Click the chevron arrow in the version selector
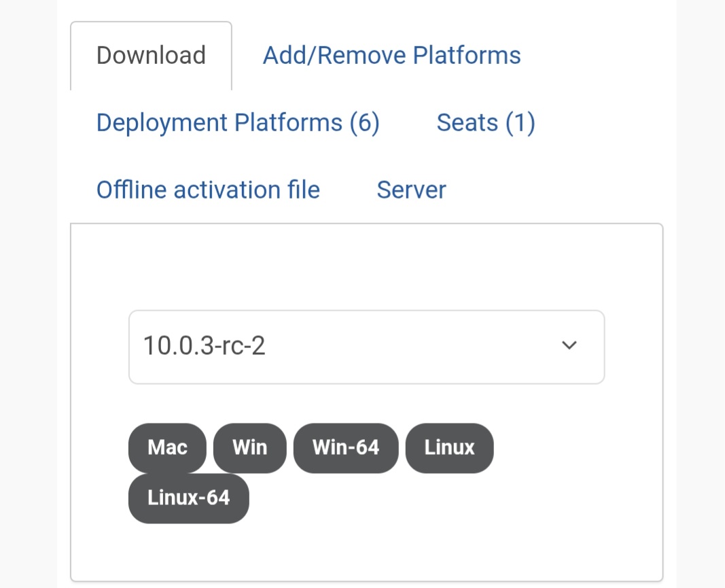This screenshot has height=588, width=725. (569, 345)
